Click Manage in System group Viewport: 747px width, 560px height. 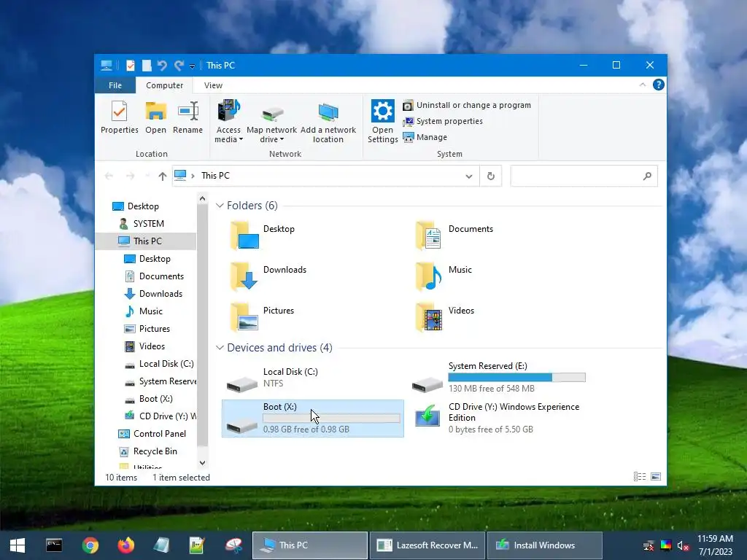pyautogui.click(x=425, y=137)
